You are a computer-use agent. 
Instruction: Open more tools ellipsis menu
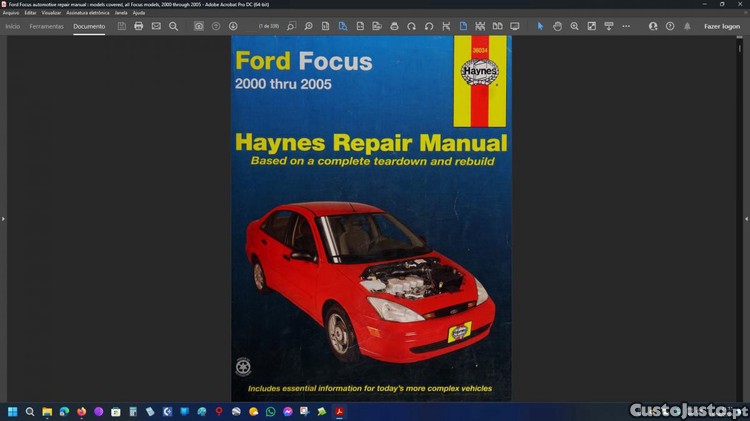pyautogui.click(x=626, y=26)
